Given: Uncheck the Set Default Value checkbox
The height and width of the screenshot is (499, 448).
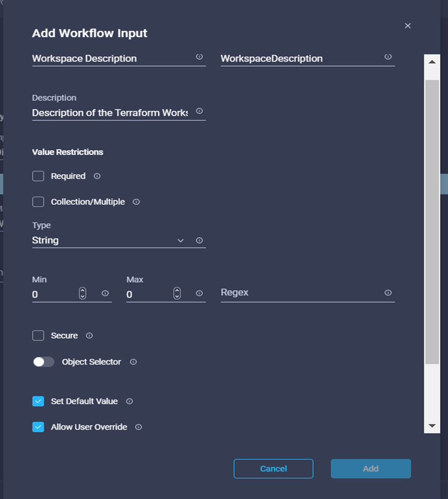Looking at the screenshot, I should [x=38, y=401].
